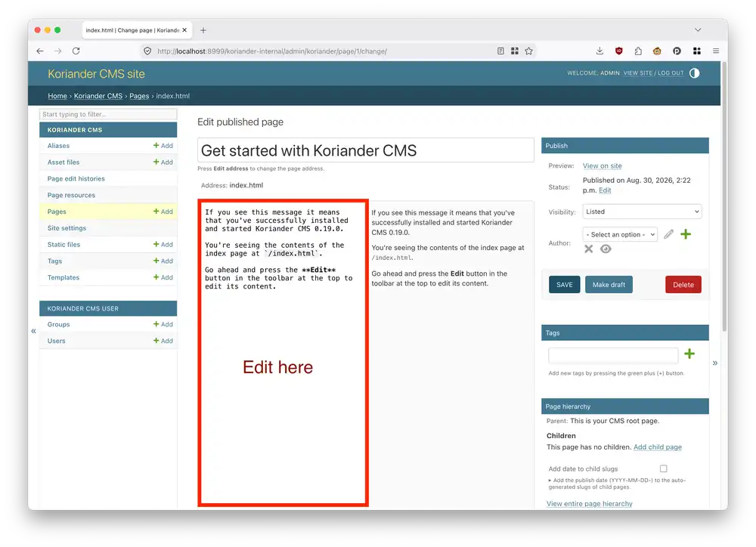Add a new Asset file from sidebar
Screen dimensions: 756x547
pyautogui.click(x=163, y=162)
